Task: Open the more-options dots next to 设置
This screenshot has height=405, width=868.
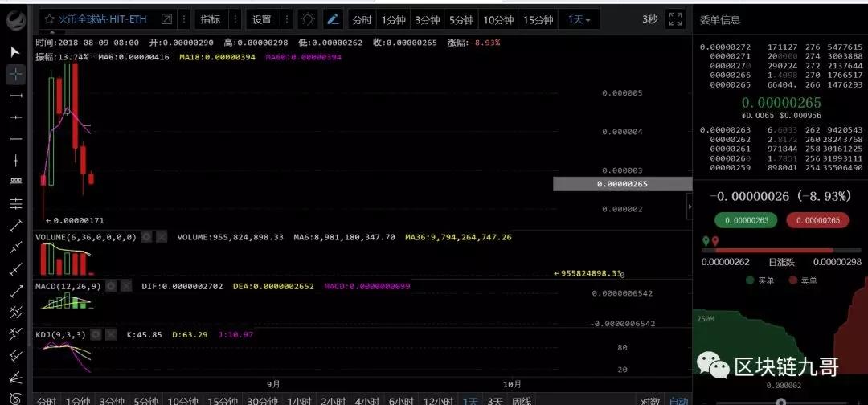Action: (x=286, y=20)
